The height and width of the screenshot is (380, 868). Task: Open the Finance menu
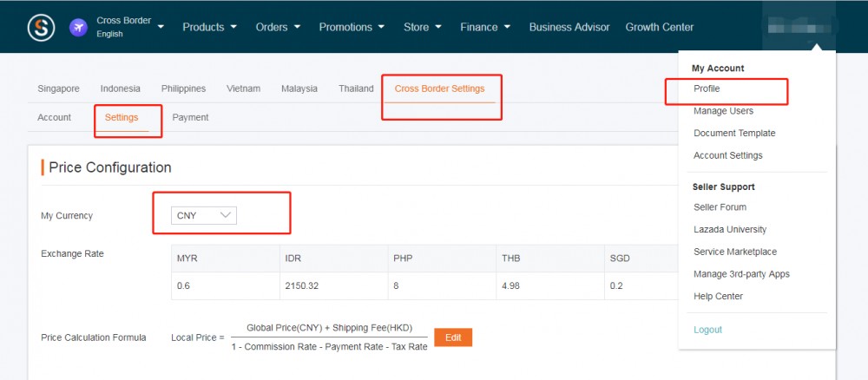[485, 27]
